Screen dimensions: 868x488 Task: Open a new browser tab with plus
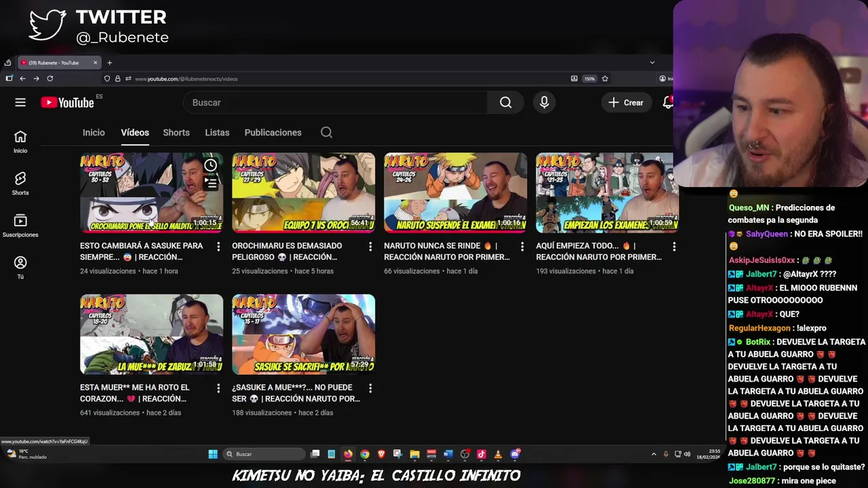coord(109,62)
